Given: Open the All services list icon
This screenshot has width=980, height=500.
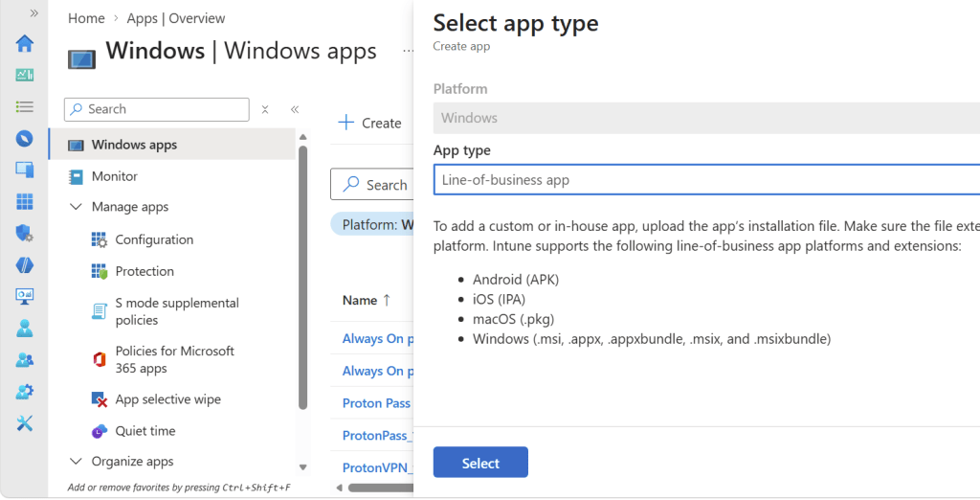Looking at the screenshot, I should 24,107.
